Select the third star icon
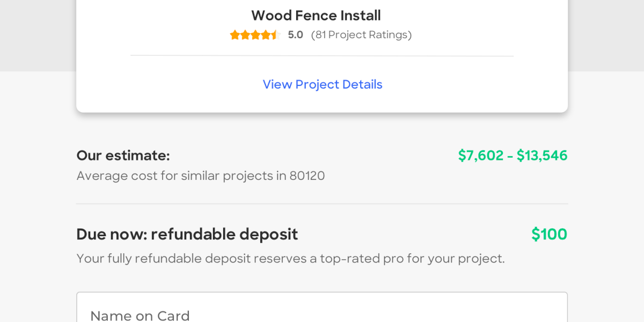Image resolution: width=644 pixels, height=322 pixels. click(x=255, y=34)
